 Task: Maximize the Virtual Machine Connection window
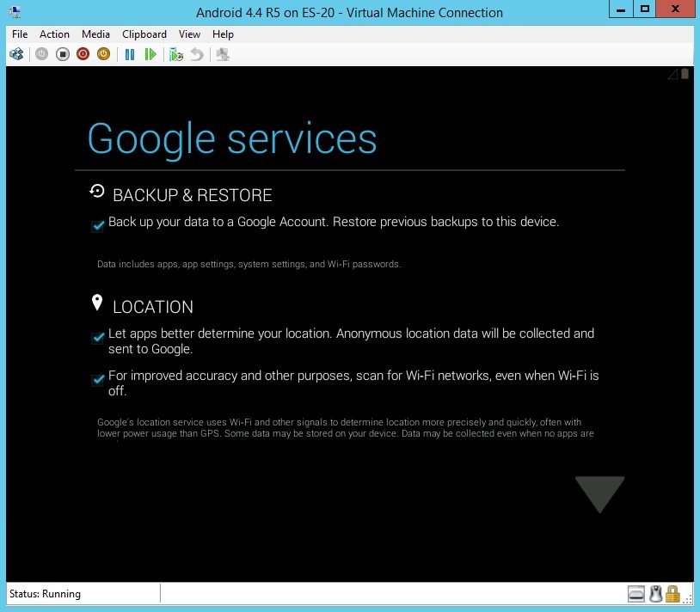[x=645, y=9]
